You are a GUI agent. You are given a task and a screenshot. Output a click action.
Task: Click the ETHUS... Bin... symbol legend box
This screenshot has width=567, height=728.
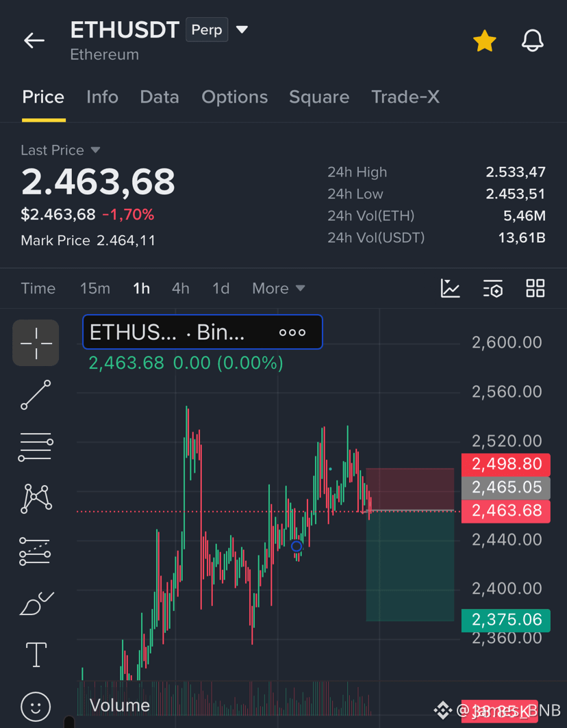pyautogui.click(x=203, y=332)
